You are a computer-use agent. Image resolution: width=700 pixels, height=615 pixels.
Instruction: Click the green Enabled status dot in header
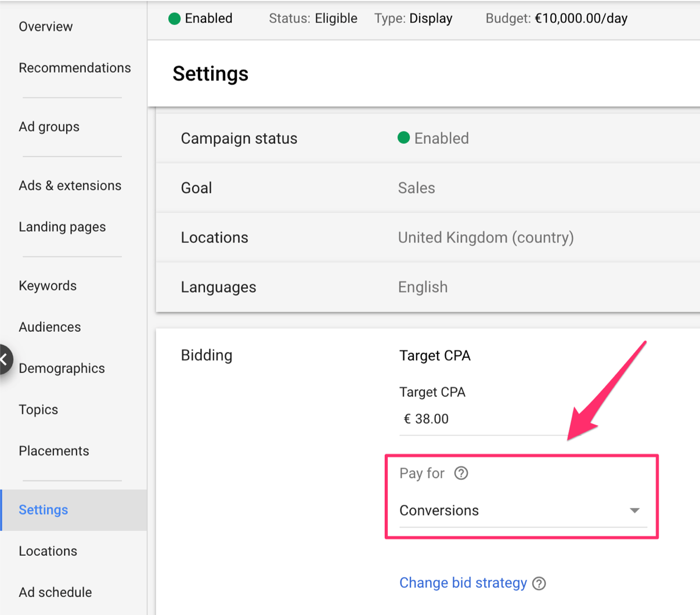click(174, 19)
